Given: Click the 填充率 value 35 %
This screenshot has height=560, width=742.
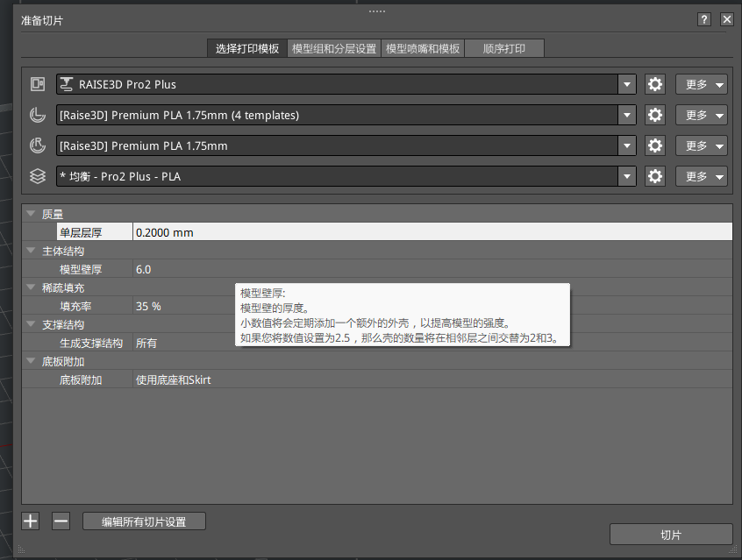Looking at the screenshot, I should click(x=432, y=306).
